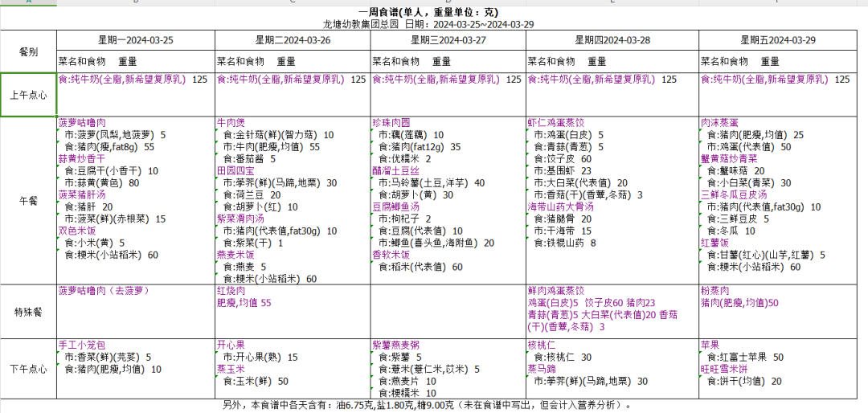Image resolution: width=868 pixels, height=413 pixels.
Task: Click the 食:猪肉(瘦,fat8g) 55 row
Action: 109,147
